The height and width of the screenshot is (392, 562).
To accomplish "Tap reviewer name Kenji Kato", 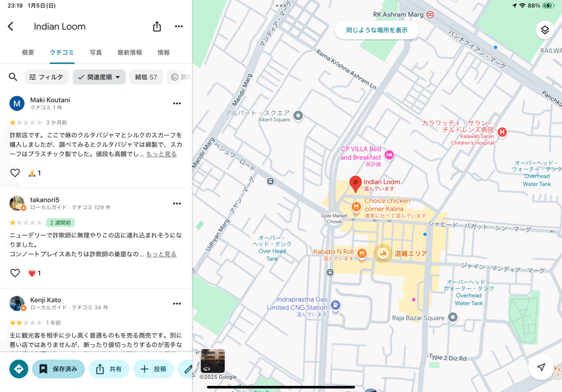I will click(45, 300).
